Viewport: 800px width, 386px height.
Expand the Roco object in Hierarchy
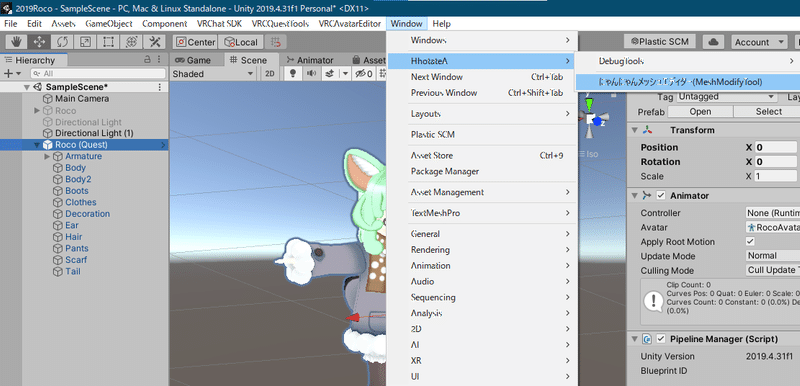[x=37, y=111]
